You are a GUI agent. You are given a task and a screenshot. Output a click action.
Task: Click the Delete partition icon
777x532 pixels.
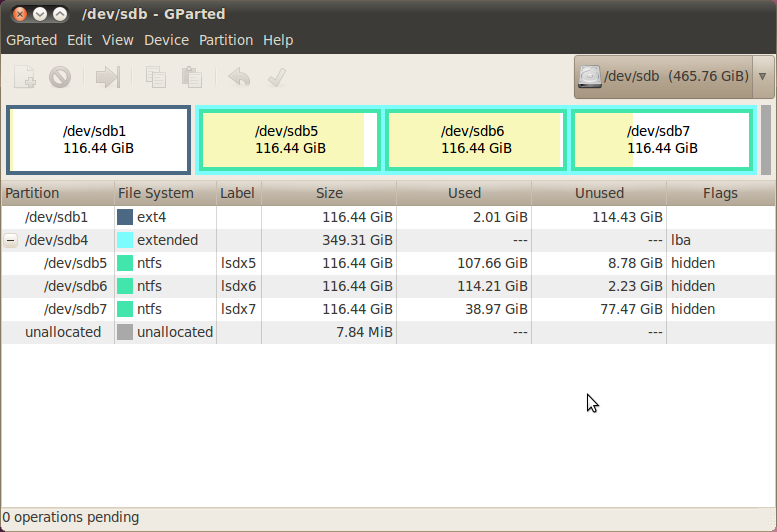pyautogui.click(x=60, y=77)
